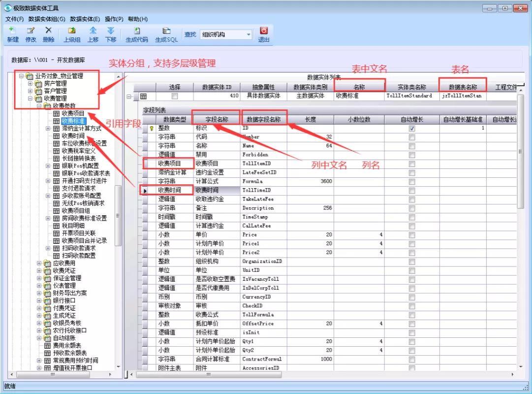Click the 删除 (Delete) toolbar icon

(49, 31)
